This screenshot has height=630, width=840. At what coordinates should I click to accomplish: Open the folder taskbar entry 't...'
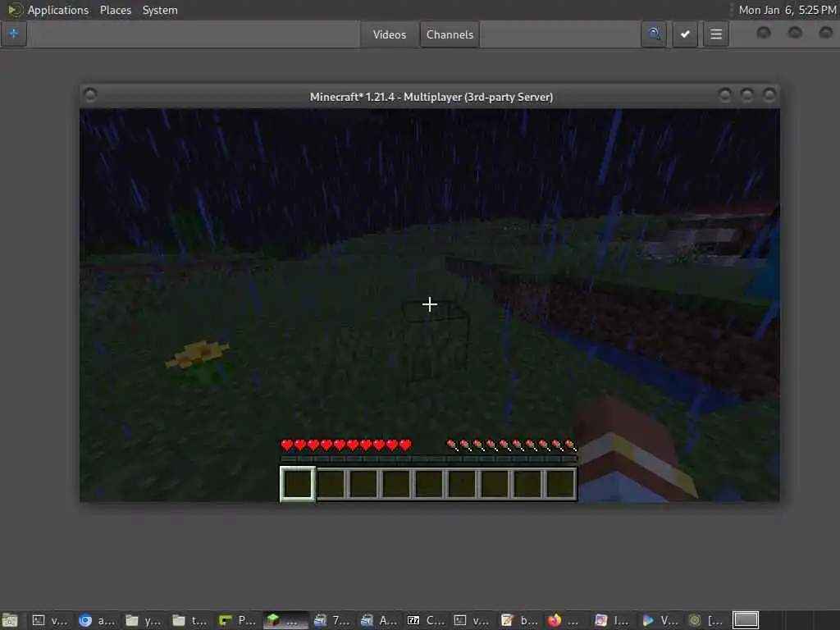[189, 620]
